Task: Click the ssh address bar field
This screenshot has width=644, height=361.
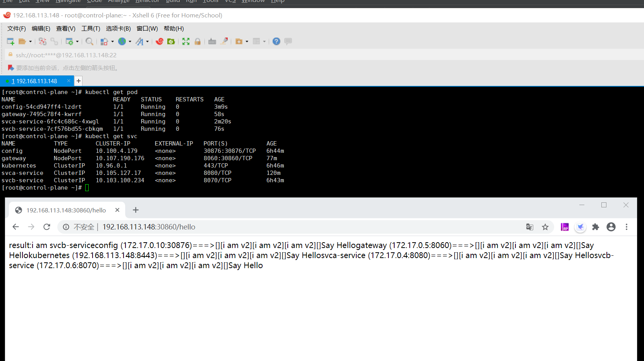Action: [x=325, y=55]
